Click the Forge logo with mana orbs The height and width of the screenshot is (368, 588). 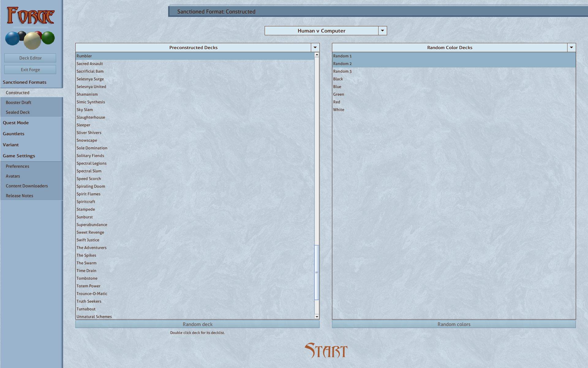click(30, 28)
